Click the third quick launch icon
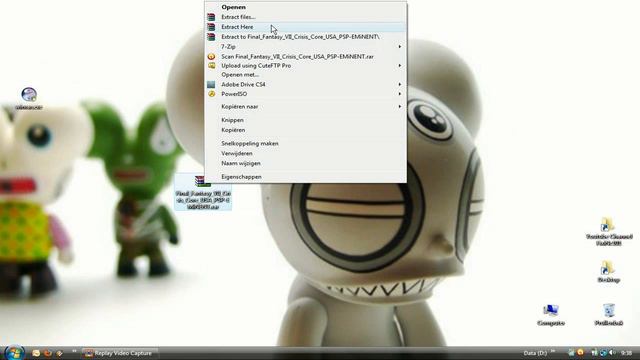Screen dimensions: 640x360 [x=59, y=353]
